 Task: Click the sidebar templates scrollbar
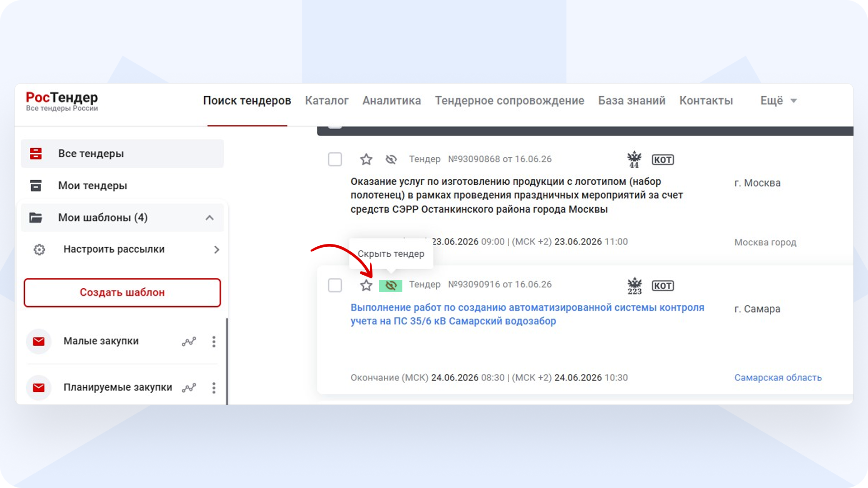(227, 361)
